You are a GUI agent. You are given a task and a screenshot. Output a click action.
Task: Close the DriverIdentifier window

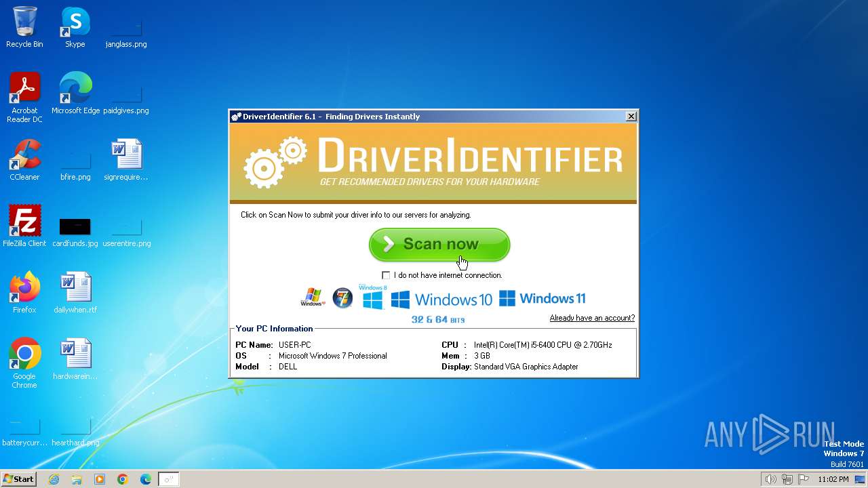[631, 117]
